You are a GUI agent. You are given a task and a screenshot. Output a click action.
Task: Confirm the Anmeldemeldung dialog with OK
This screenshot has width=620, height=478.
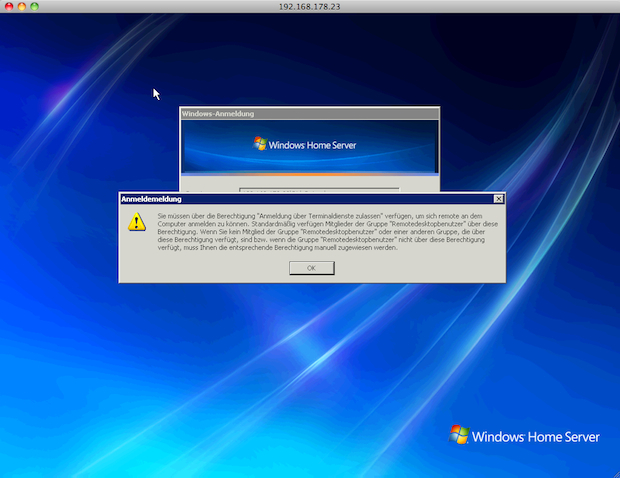click(x=312, y=268)
